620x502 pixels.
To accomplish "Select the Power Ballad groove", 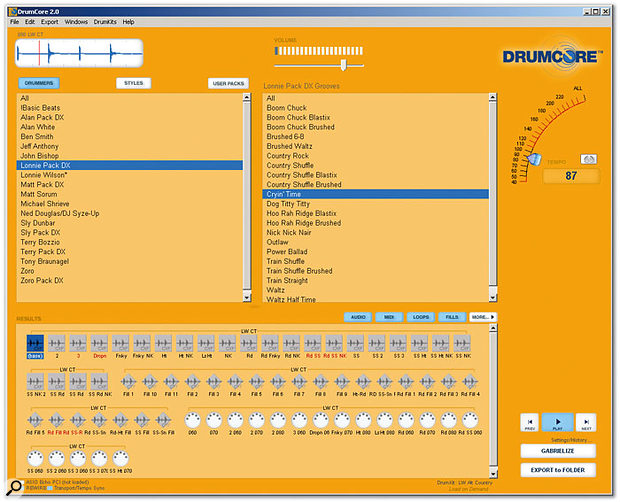I will (x=375, y=251).
